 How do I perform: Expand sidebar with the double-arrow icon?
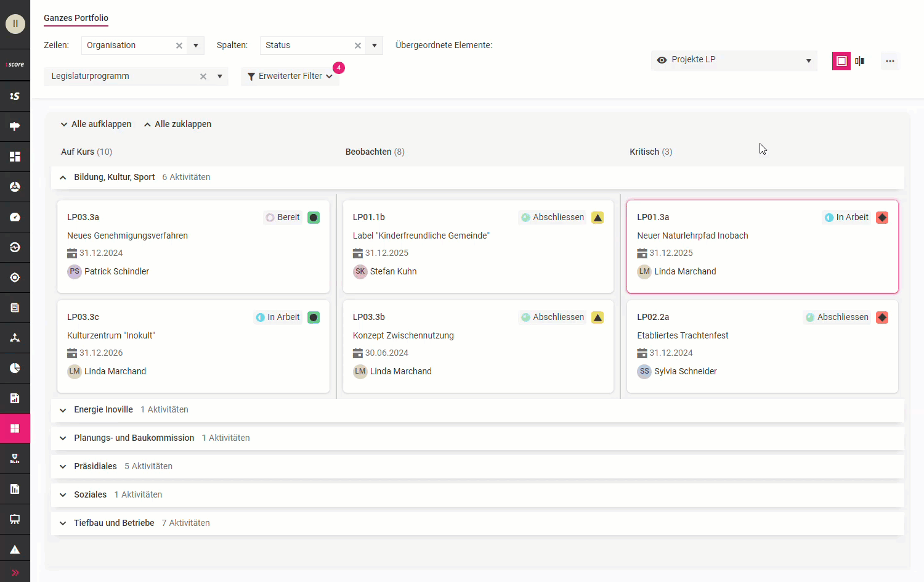15,573
